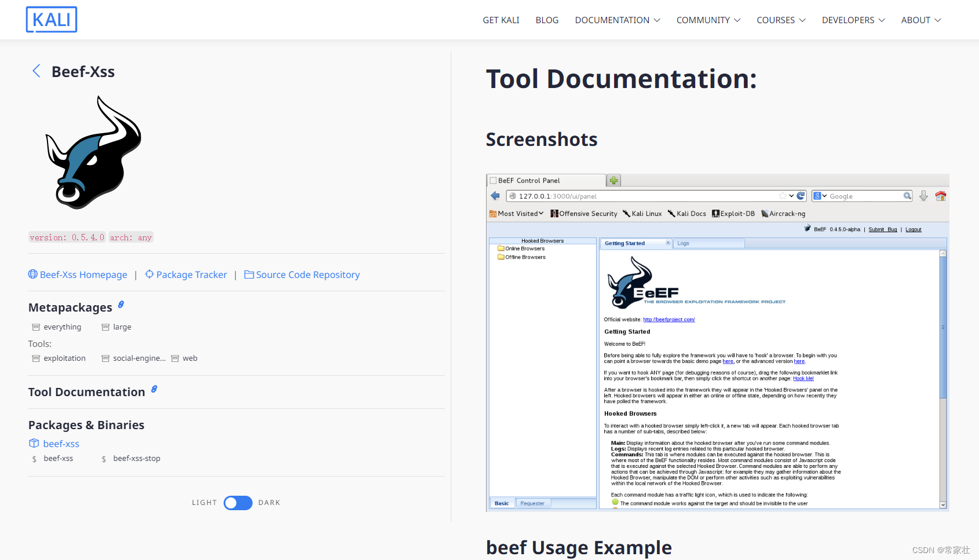This screenshot has height=560, width=979.
Task: Select the everything metapackage
Action: [x=57, y=327]
